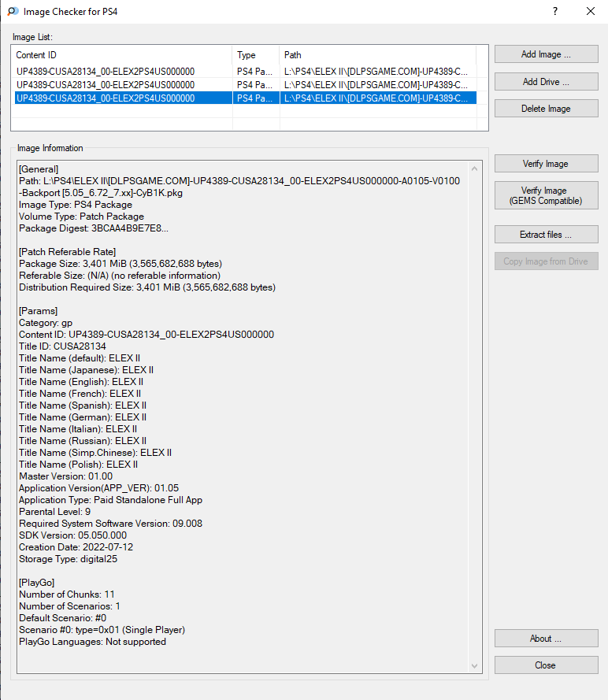Click Title Name (Polish): ELEX II line
Viewport: 608px width, 700px height.
point(78,465)
